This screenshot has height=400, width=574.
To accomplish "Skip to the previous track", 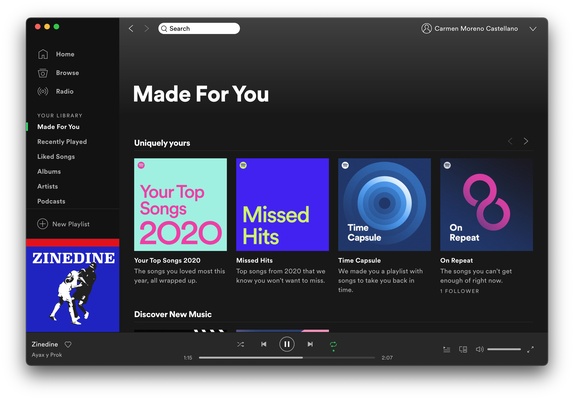I will tap(264, 344).
